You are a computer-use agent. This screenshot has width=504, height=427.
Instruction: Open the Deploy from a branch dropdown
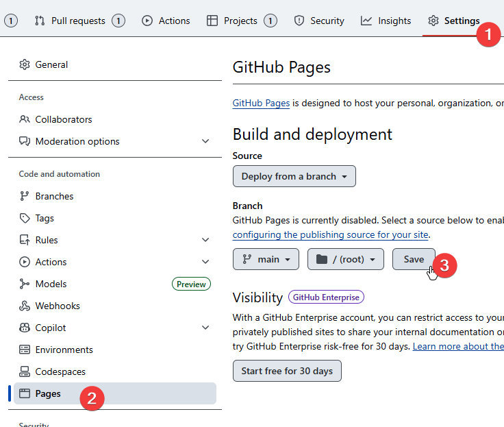[x=294, y=176]
